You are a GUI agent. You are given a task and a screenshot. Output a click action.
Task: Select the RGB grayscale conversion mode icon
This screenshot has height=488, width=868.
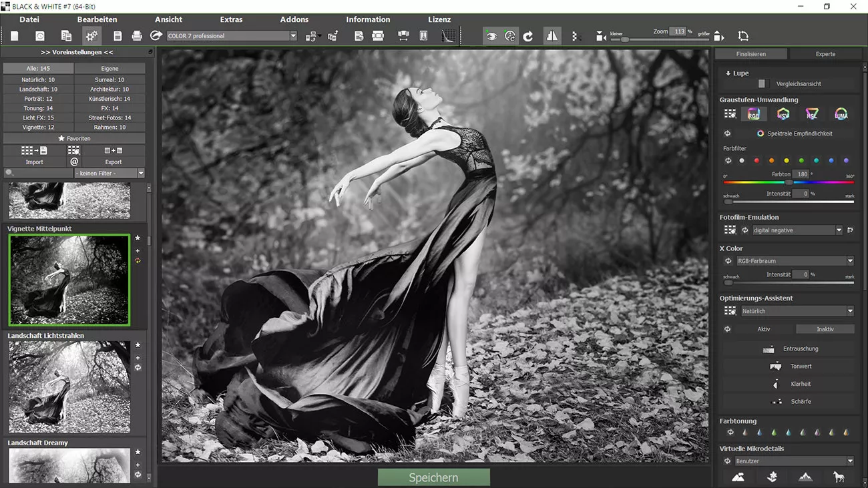[x=753, y=115]
